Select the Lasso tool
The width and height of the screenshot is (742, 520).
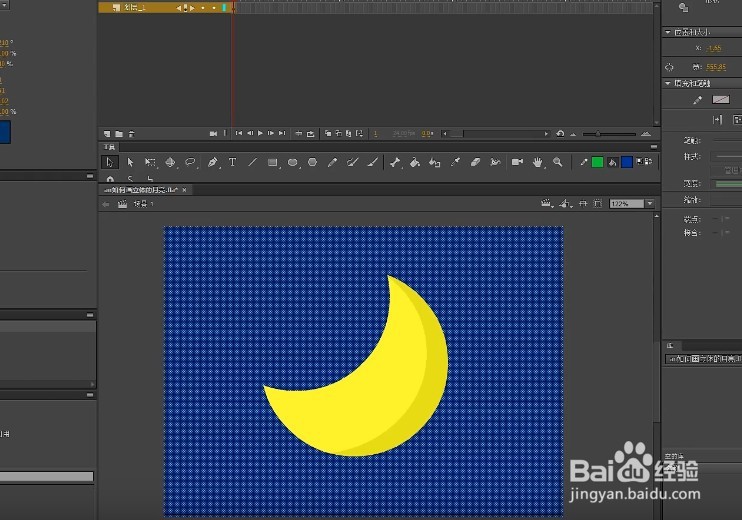[x=190, y=162]
